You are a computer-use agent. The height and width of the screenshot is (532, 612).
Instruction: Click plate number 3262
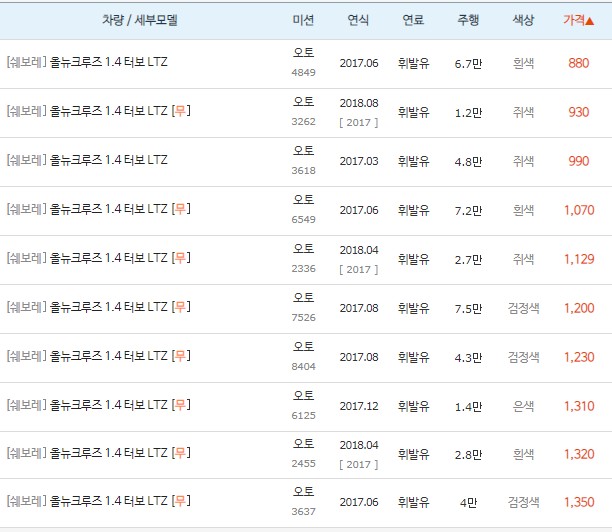(303, 122)
